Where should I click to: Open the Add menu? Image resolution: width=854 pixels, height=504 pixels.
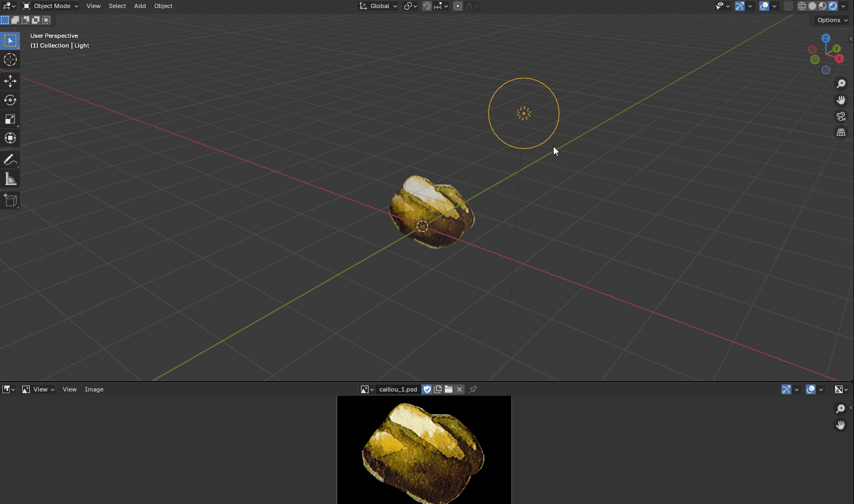coord(140,6)
